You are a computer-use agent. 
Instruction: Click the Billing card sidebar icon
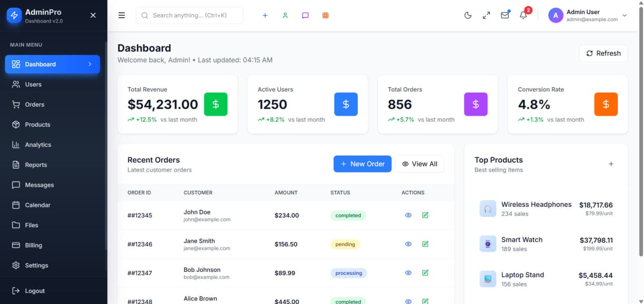tap(16, 246)
